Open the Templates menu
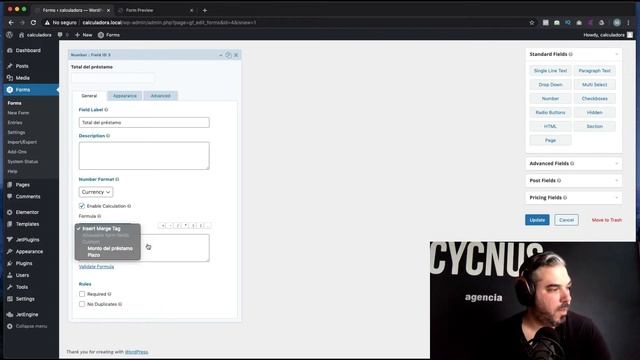The image size is (640, 360). (x=27, y=224)
